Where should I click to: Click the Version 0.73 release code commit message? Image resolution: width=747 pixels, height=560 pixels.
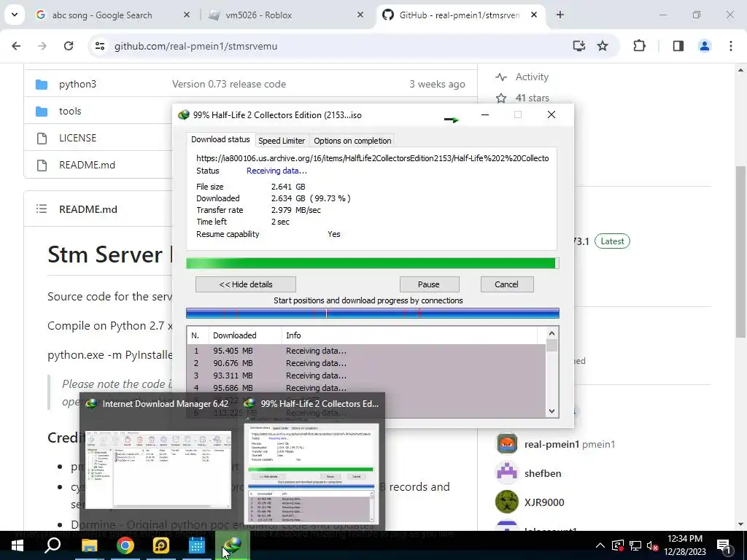click(x=228, y=85)
